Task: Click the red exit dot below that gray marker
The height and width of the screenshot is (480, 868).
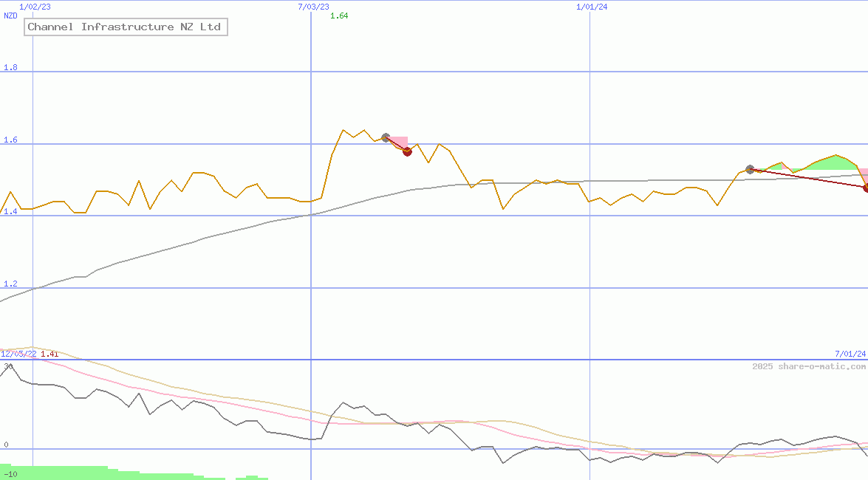Action: [x=407, y=151]
